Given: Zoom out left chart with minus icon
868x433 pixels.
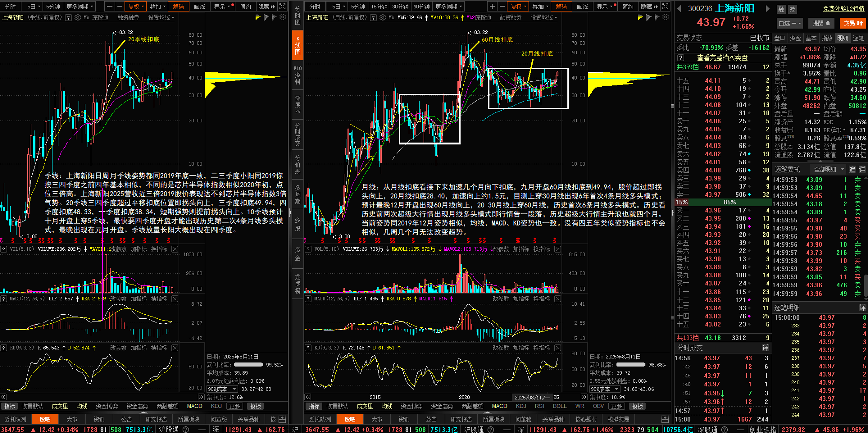Looking at the screenshot, I should 119,6.
